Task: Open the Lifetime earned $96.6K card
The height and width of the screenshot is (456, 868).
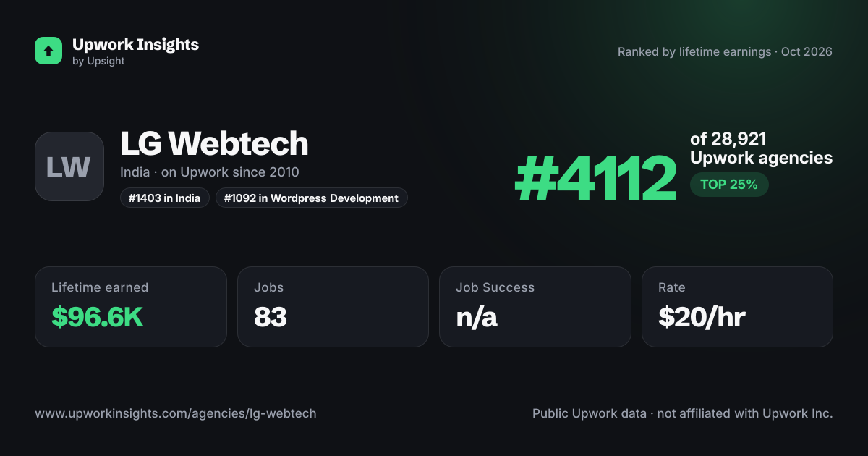Action: click(x=131, y=307)
